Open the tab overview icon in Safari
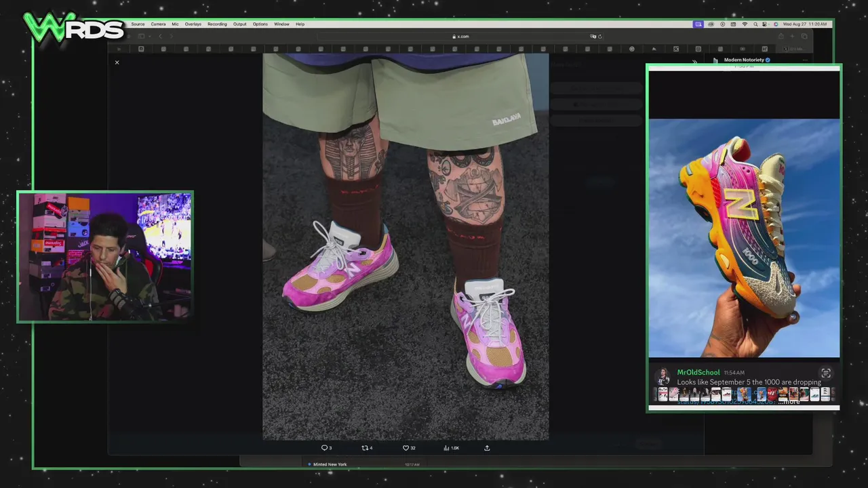 804,36
